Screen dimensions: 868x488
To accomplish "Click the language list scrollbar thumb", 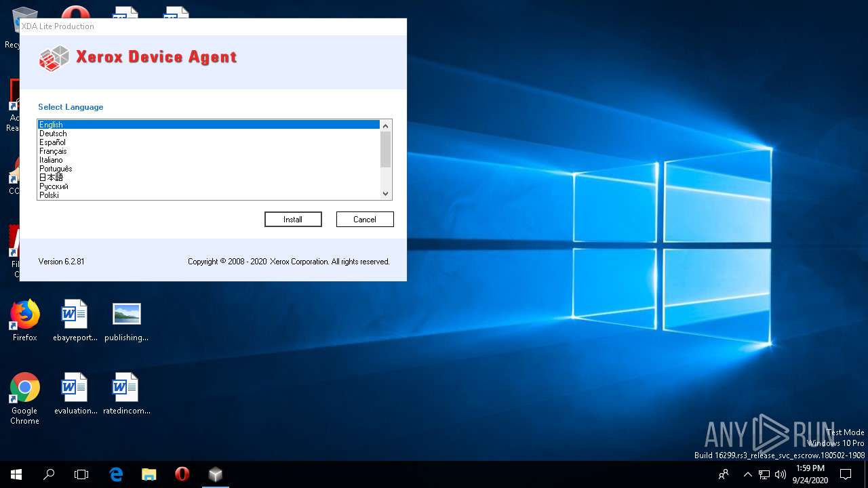I will [386, 149].
